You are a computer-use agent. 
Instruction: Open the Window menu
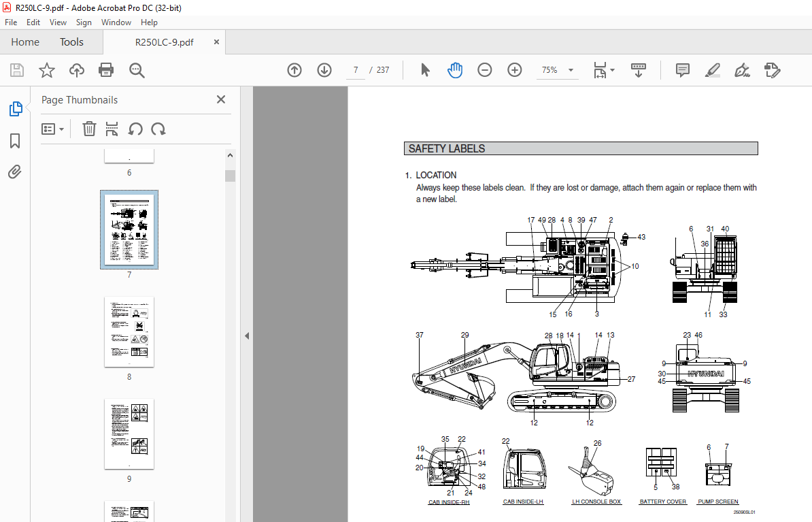116,22
